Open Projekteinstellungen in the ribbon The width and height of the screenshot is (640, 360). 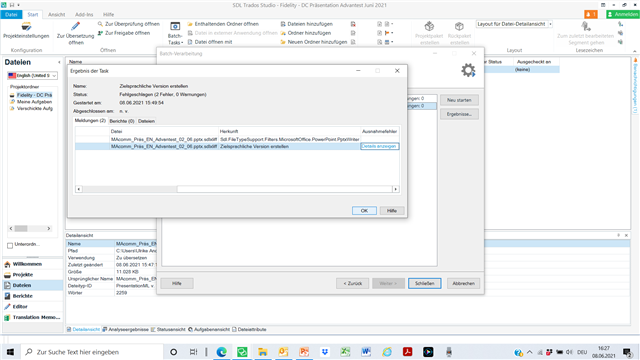[26, 31]
